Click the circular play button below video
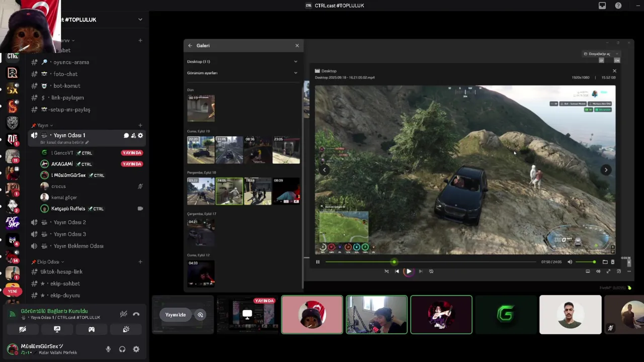The width and height of the screenshot is (644, 362). click(x=409, y=271)
